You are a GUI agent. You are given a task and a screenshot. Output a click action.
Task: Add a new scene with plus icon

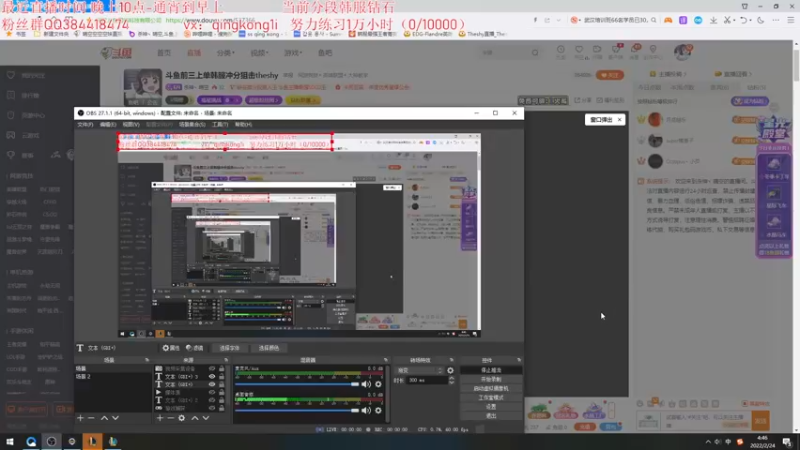coord(80,418)
